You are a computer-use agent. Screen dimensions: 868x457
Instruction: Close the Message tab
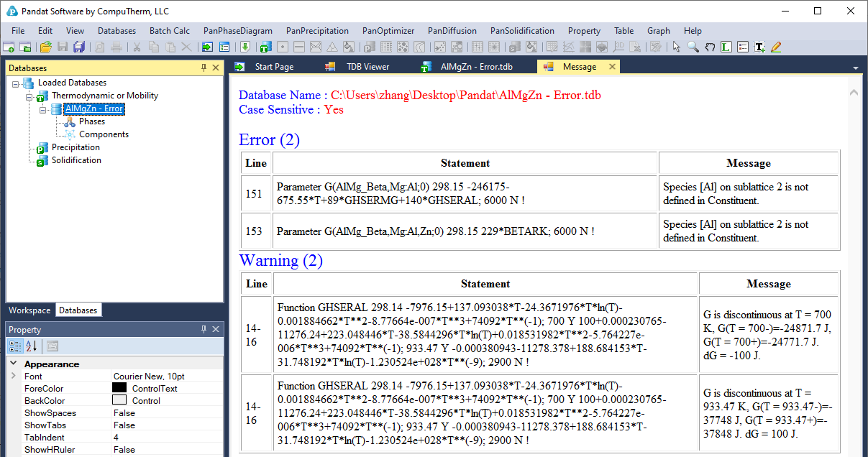612,67
